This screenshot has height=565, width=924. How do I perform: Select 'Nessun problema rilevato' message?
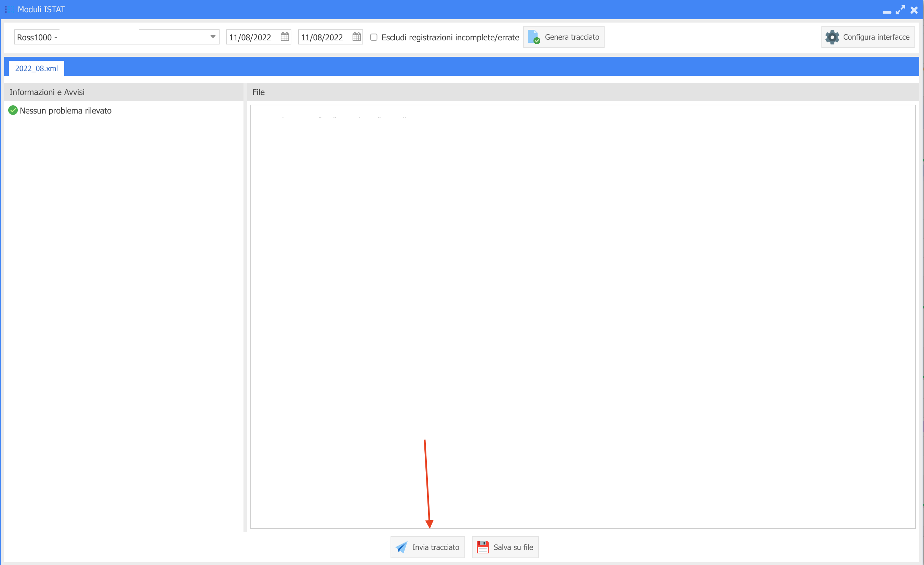(x=66, y=111)
